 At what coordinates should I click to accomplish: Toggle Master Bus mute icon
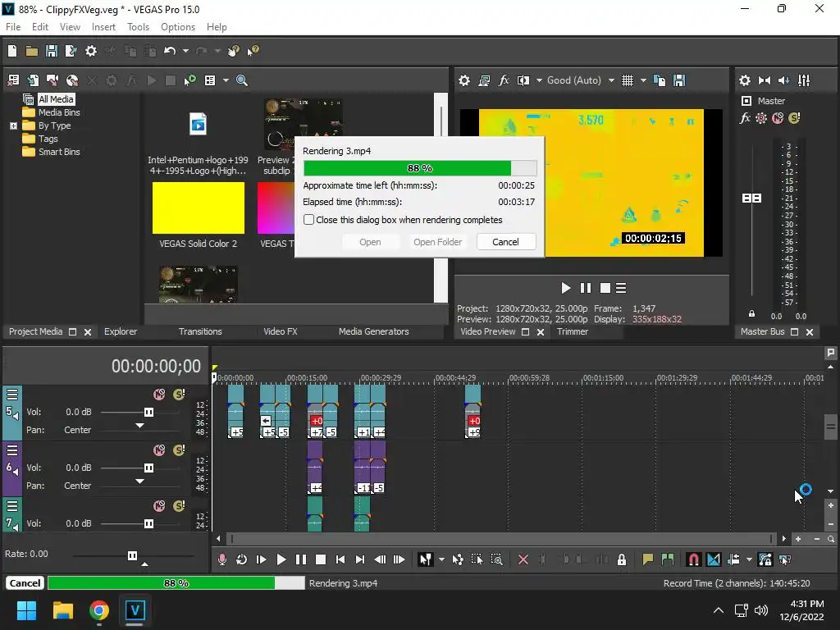778,118
